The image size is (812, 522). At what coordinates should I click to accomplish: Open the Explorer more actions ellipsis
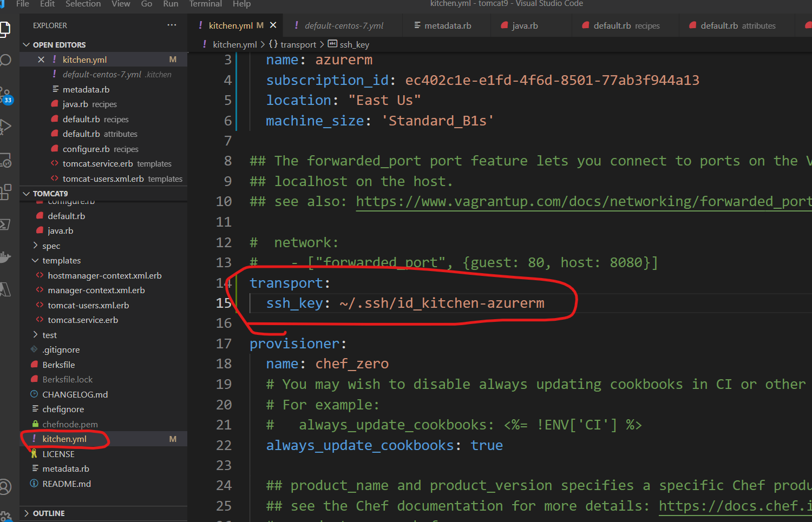(x=172, y=25)
